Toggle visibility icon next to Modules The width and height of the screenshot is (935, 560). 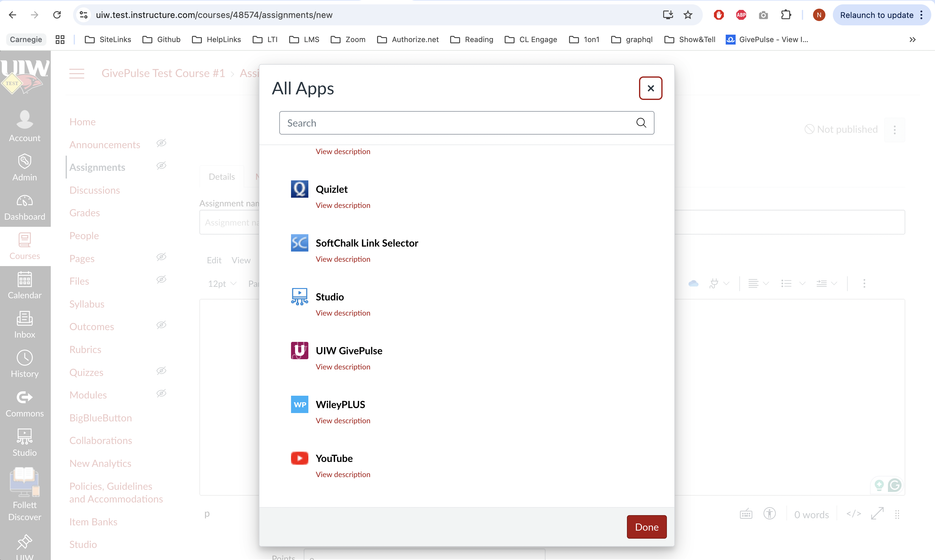[161, 394]
